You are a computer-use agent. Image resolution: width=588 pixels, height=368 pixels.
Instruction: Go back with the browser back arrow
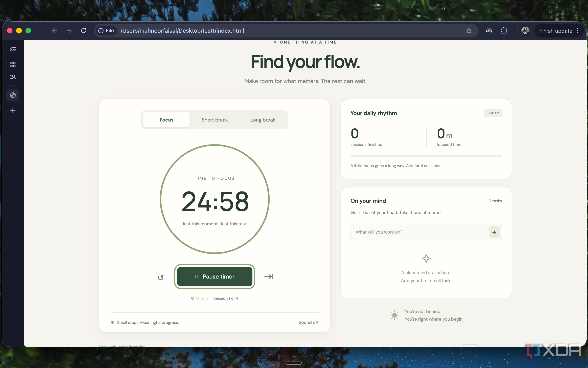point(54,31)
